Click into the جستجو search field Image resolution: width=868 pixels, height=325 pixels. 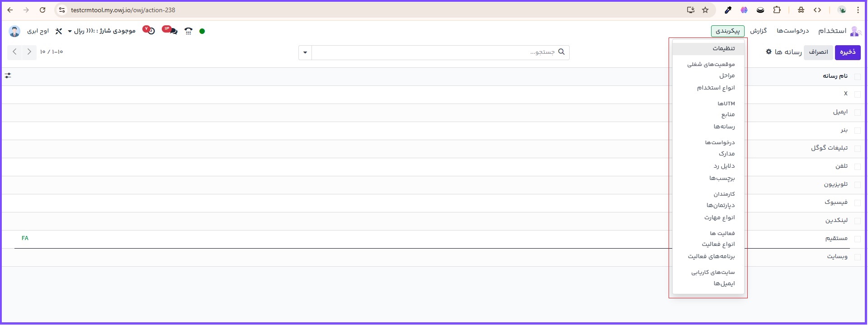pyautogui.click(x=434, y=52)
